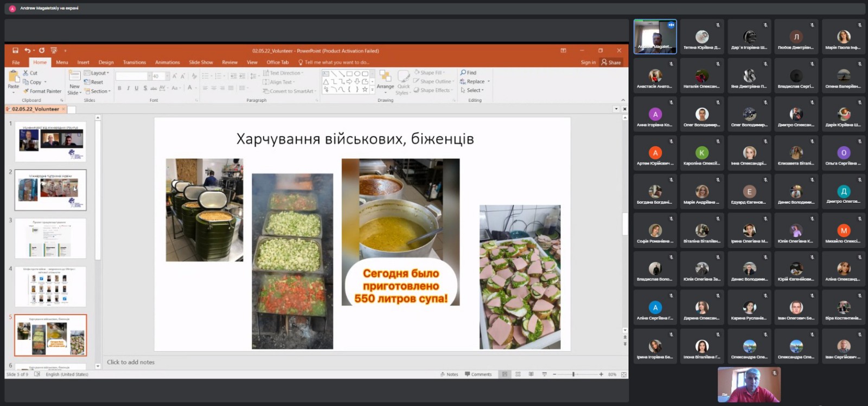Start Slide Show from status bar icon
Viewport: 868px width, 406px height.
(544, 374)
